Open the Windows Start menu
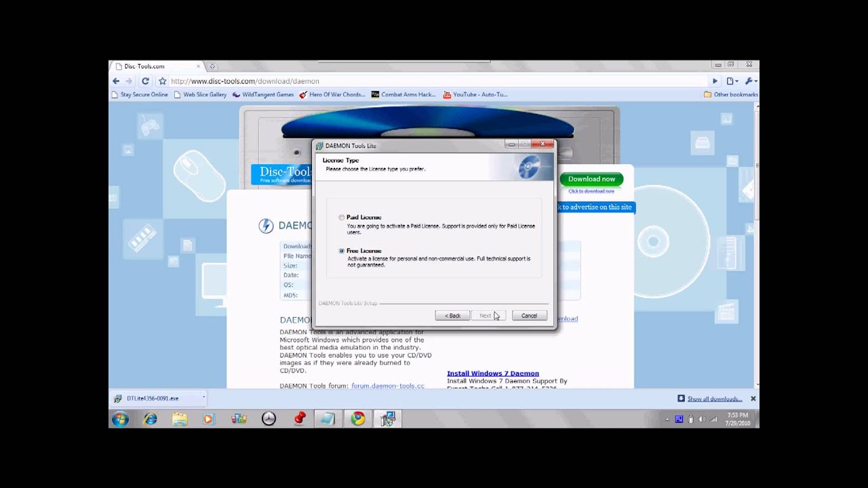Image resolution: width=868 pixels, height=488 pixels. [120, 420]
